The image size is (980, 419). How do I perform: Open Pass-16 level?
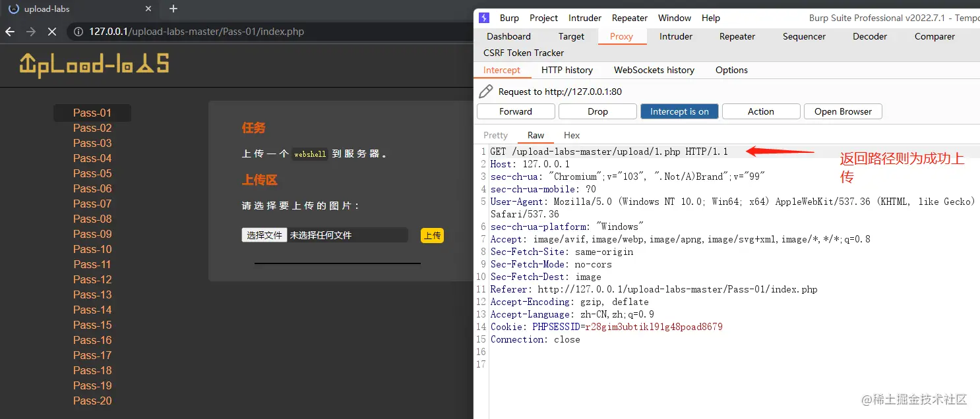92,340
